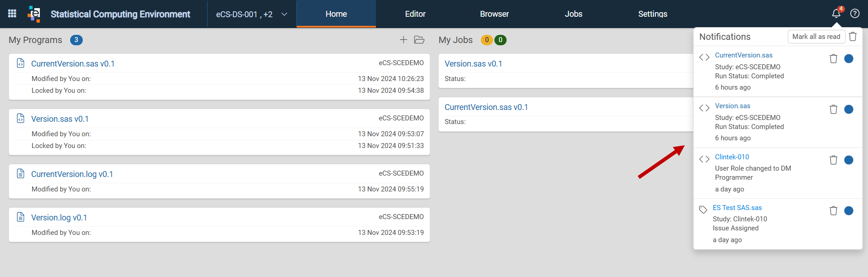Viewport: 868px width, 277px height.
Task: Click code icon of Version.sas notification
Action: point(704,108)
